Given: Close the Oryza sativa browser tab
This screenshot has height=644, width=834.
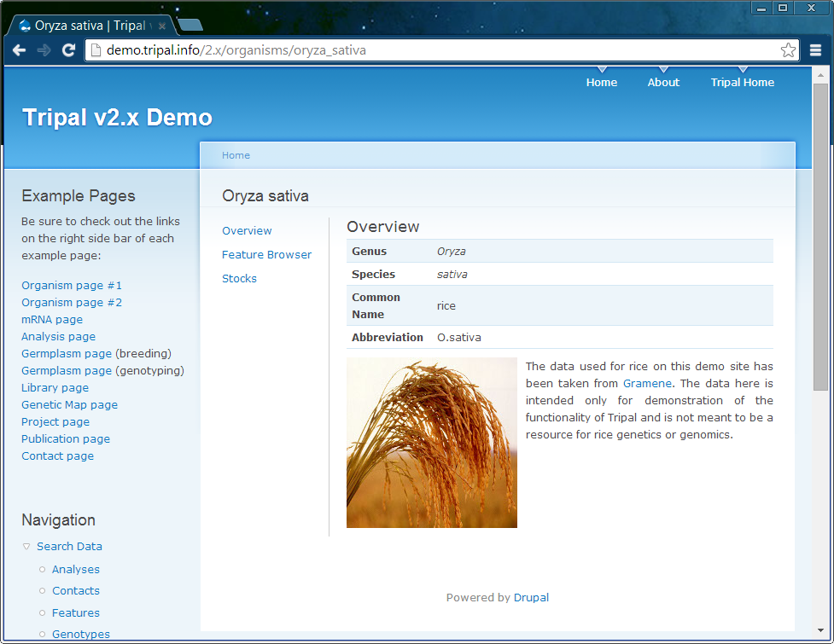Looking at the screenshot, I should tap(162, 26).
